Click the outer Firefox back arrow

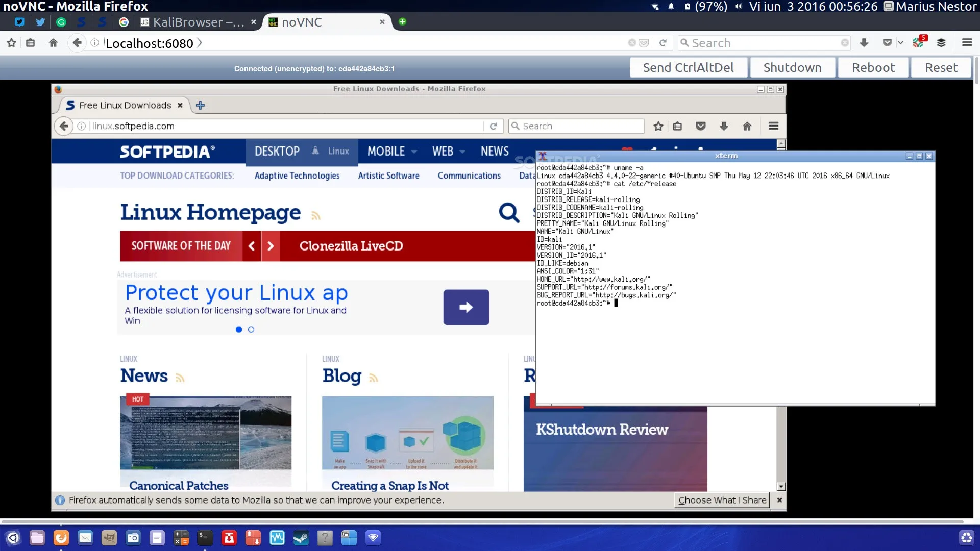[x=77, y=43]
